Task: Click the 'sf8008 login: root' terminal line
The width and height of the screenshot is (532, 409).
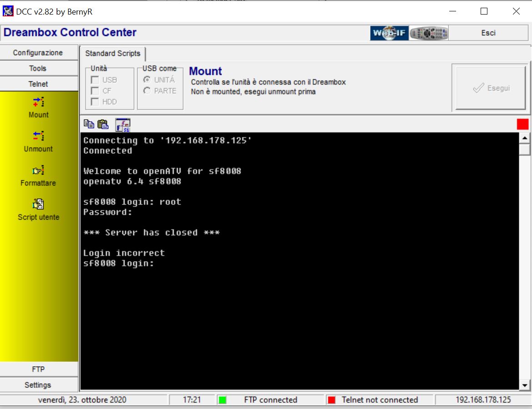Action: coord(132,202)
